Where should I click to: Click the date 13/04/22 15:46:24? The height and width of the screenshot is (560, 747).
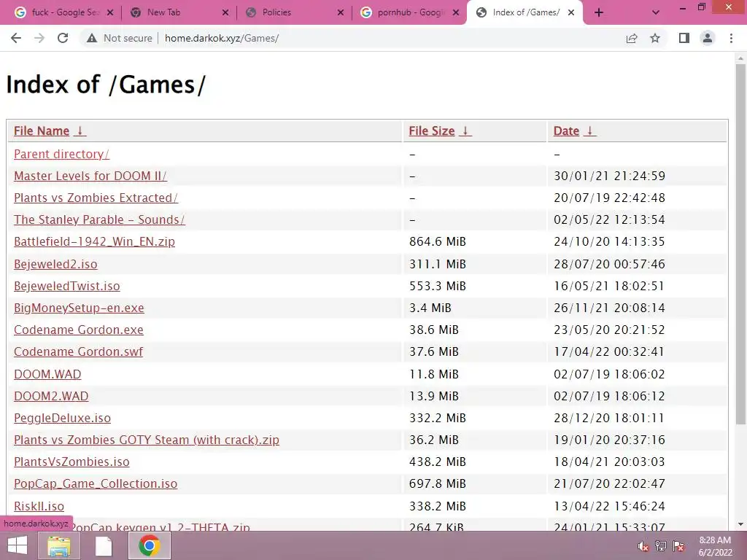pos(609,506)
